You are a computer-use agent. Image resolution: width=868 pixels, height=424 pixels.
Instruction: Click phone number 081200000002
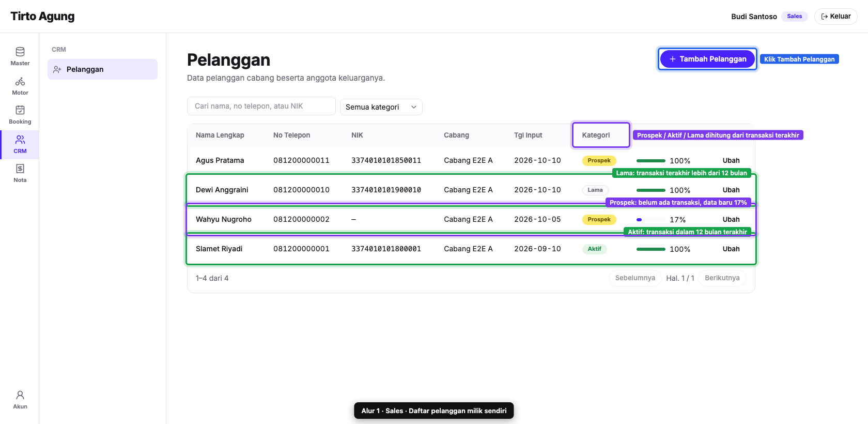[302, 220]
